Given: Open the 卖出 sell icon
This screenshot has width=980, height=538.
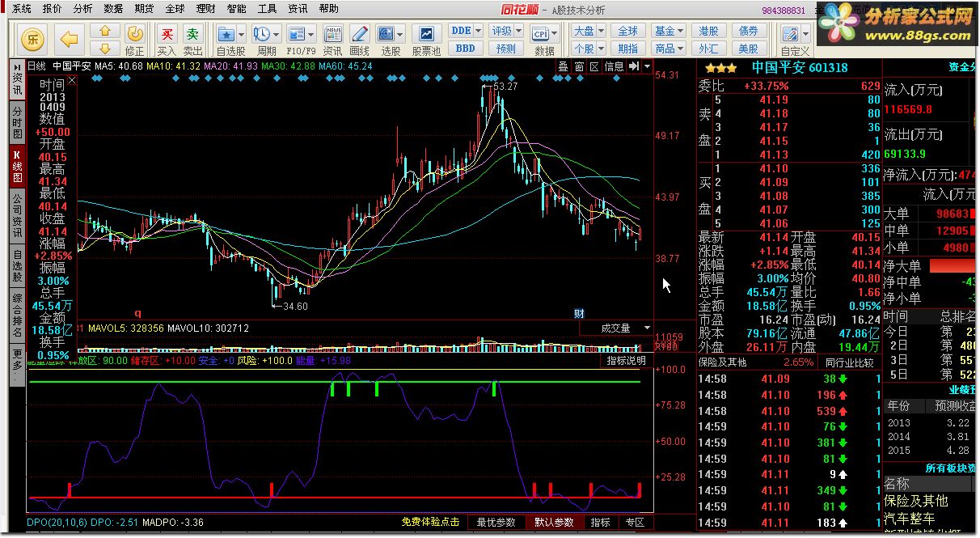Looking at the screenshot, I should [192, 34].
